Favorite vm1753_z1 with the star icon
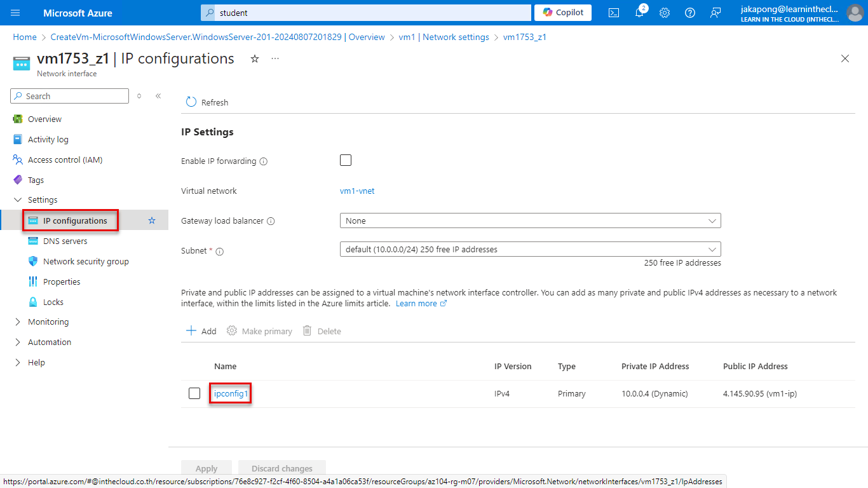Viewport: 868px width, 488px height. click(x=255, y=58)
